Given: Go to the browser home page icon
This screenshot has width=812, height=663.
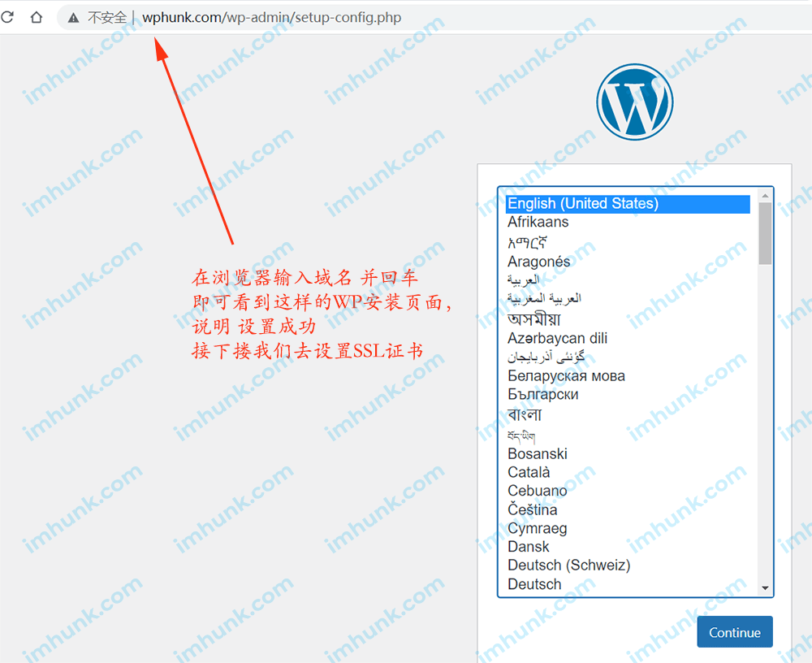Looking at the screenshot, I should (x=37, y=17).
